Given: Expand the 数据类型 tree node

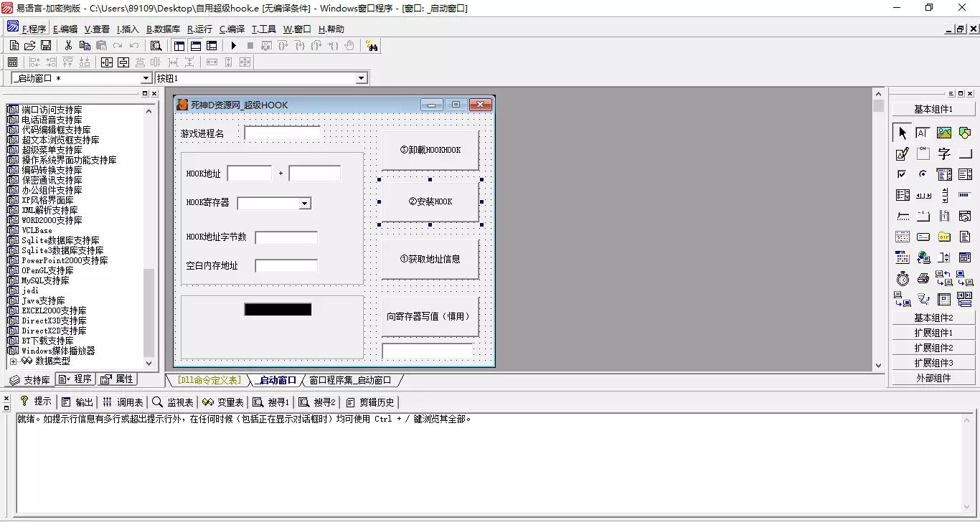Looking at the screenshot, I should (13, 361).
